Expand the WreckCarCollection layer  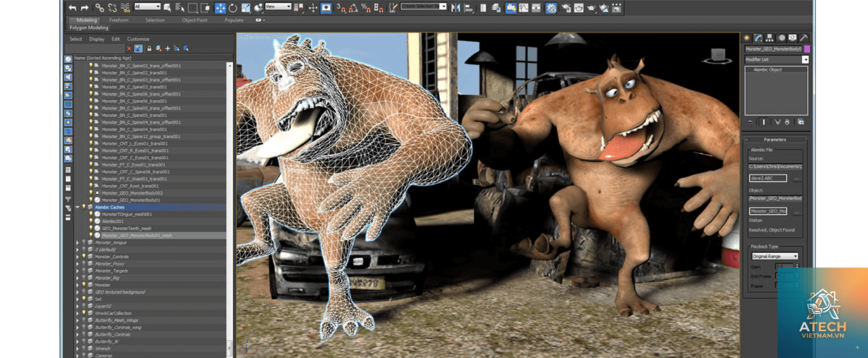(77, 313)
